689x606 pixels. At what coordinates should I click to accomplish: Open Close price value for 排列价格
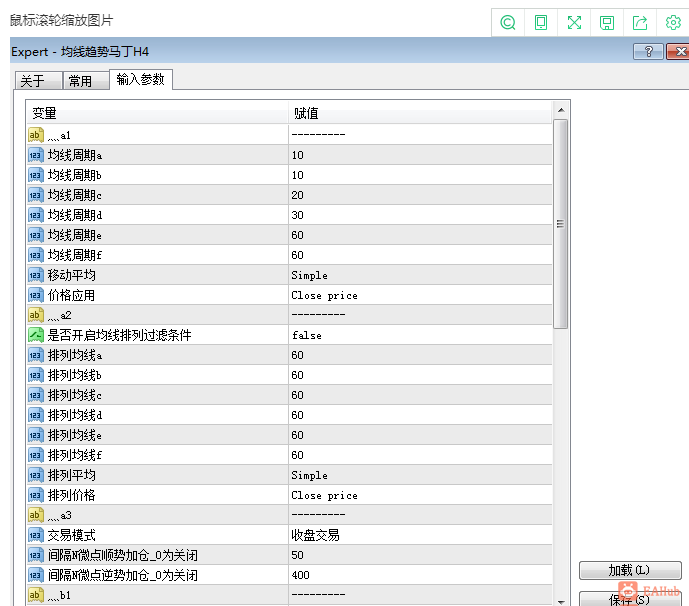click(x=420, y=495)
